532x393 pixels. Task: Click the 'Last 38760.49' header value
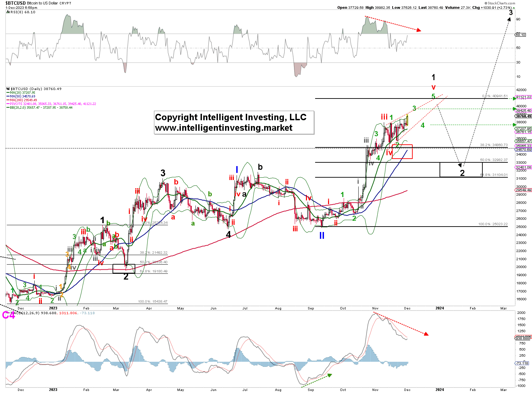click(x=431, y=7)
